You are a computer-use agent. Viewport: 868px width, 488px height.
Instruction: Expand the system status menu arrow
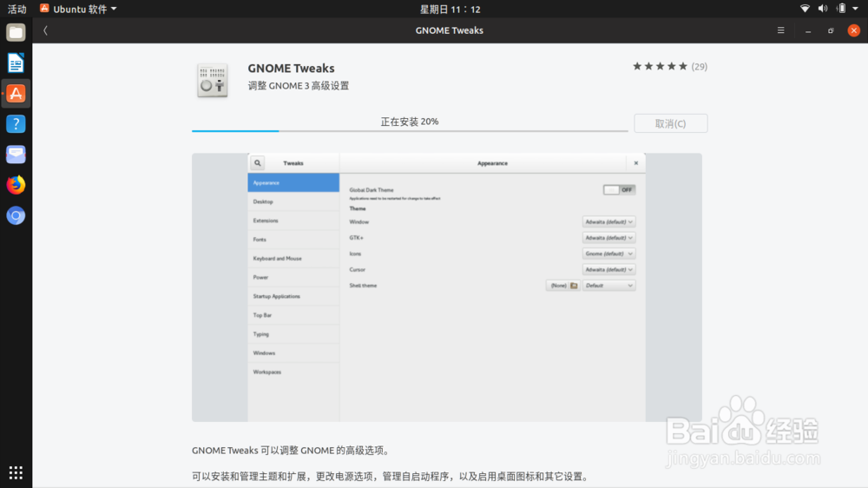(x=856, y=9)
